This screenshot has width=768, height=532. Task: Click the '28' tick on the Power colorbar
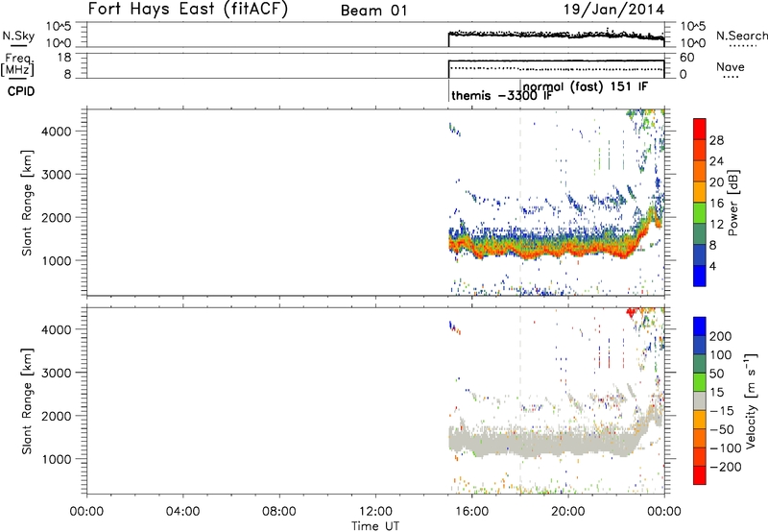coord(716,140)
